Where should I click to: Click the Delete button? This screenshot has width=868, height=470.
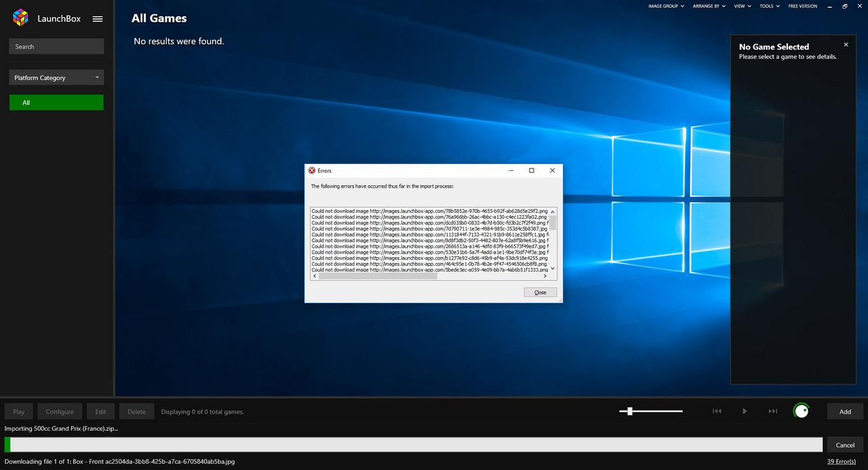pyautogui.click(x=136, y=412)
